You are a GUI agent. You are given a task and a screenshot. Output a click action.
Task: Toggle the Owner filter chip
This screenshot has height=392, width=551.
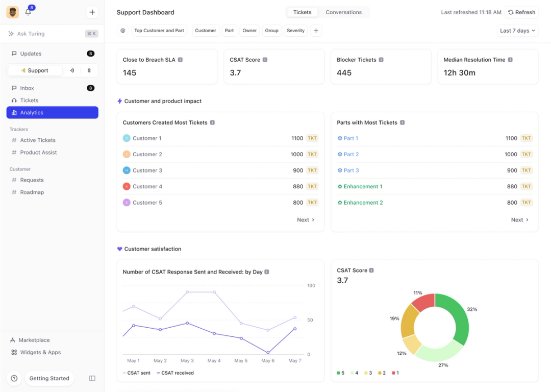click(249, 31)
